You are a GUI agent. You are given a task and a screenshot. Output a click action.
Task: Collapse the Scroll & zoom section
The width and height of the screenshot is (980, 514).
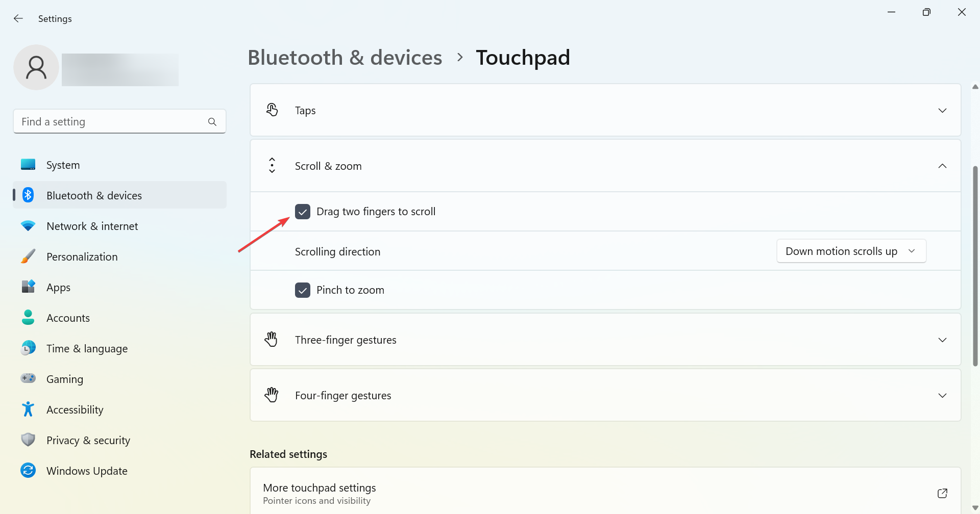942,166
